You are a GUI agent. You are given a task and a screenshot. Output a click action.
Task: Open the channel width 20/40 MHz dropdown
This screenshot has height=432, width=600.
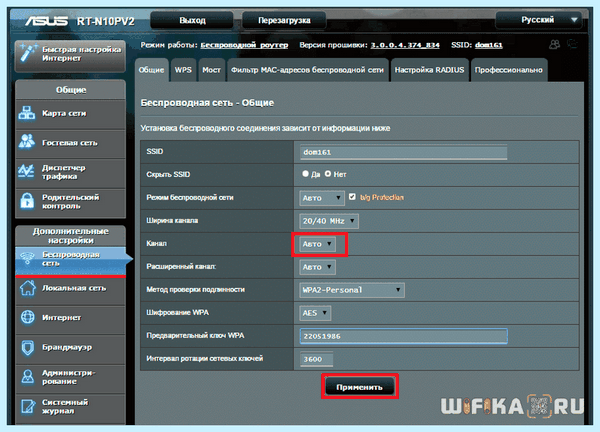[329, 221]
